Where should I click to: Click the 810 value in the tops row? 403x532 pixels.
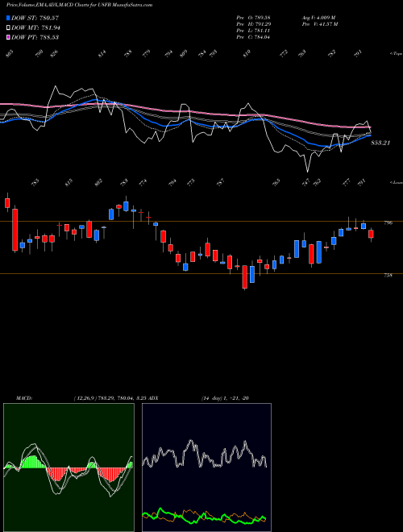click(x=247, y=54)
